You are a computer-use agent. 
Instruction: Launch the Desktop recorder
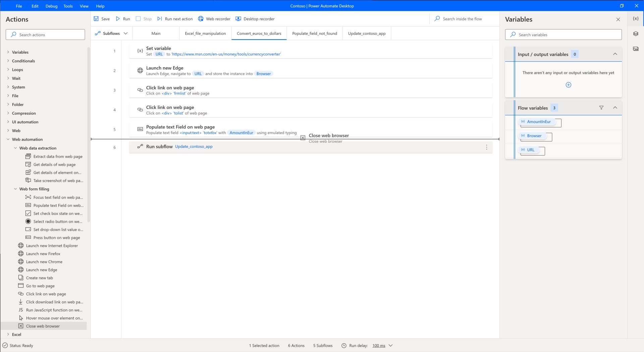point(255,19)
